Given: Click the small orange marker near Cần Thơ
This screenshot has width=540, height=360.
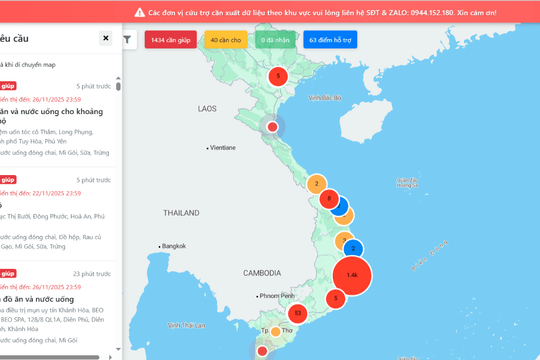Looking at the screenshot, I should 276,332.
